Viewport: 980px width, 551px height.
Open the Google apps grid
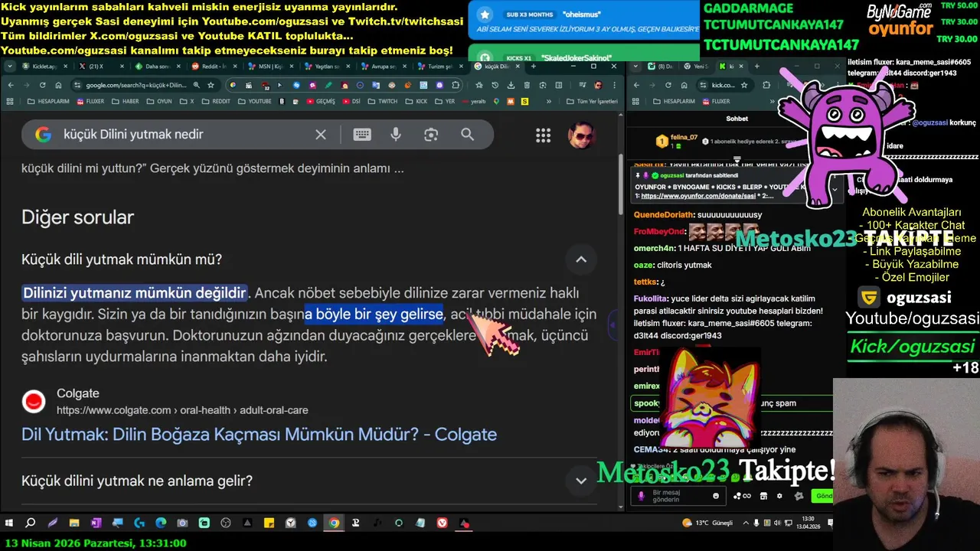tap(544, 135)
